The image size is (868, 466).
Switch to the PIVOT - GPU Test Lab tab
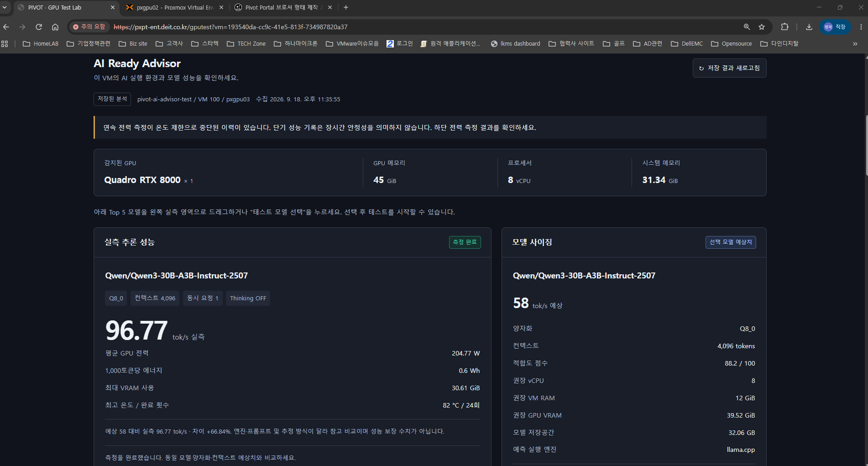[66, 7]
